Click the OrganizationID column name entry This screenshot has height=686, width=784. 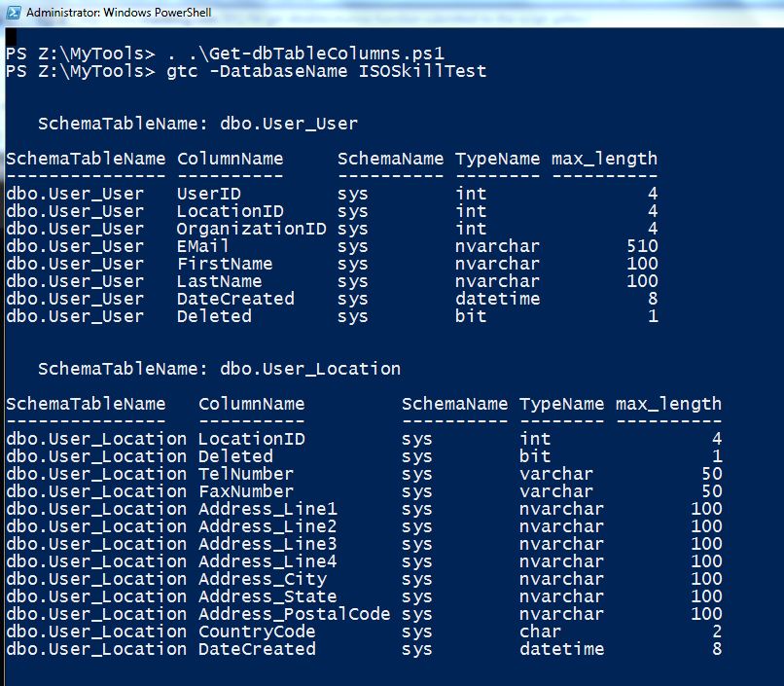coord(252,229)
